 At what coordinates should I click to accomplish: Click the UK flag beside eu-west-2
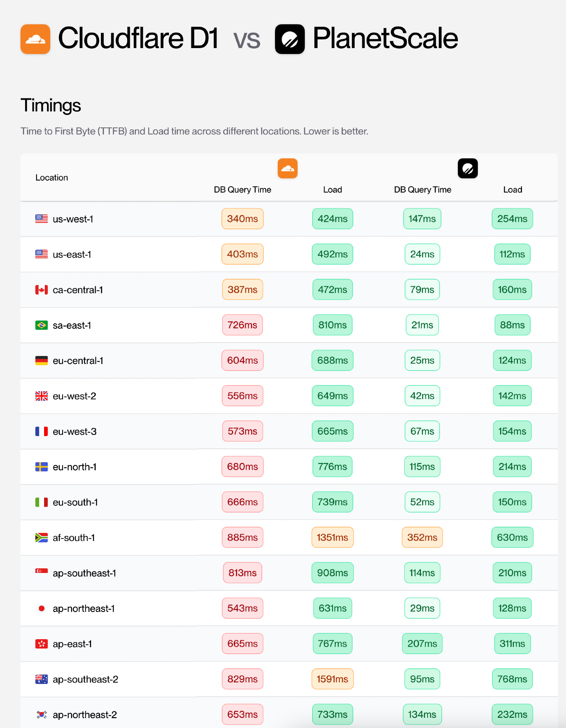click(42, 396)
